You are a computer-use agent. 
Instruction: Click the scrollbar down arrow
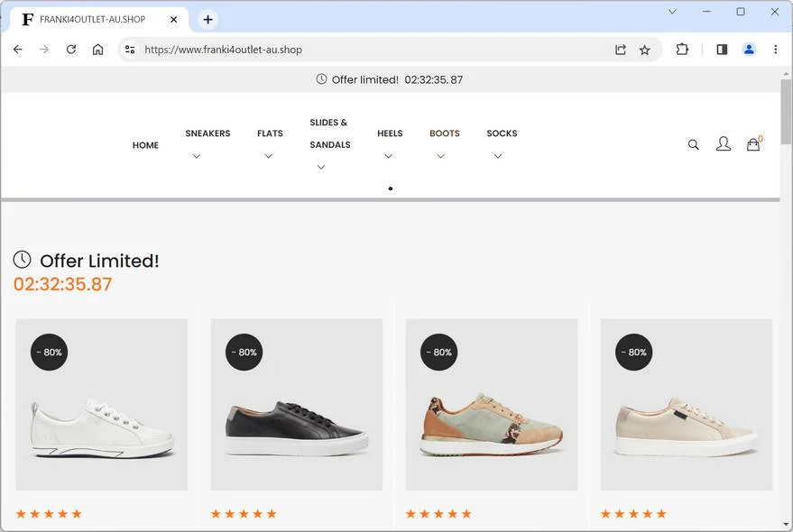pyautogui.click(x=786, y=525)
